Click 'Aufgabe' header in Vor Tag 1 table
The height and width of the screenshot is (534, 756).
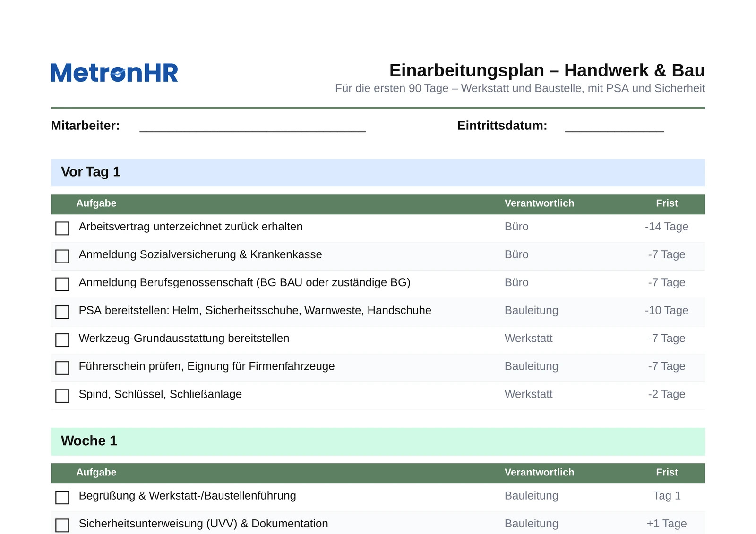(x=96, y=203)
